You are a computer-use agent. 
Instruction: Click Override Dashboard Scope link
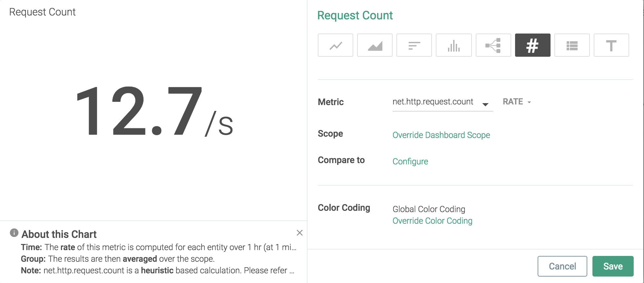tap(441, 135)
